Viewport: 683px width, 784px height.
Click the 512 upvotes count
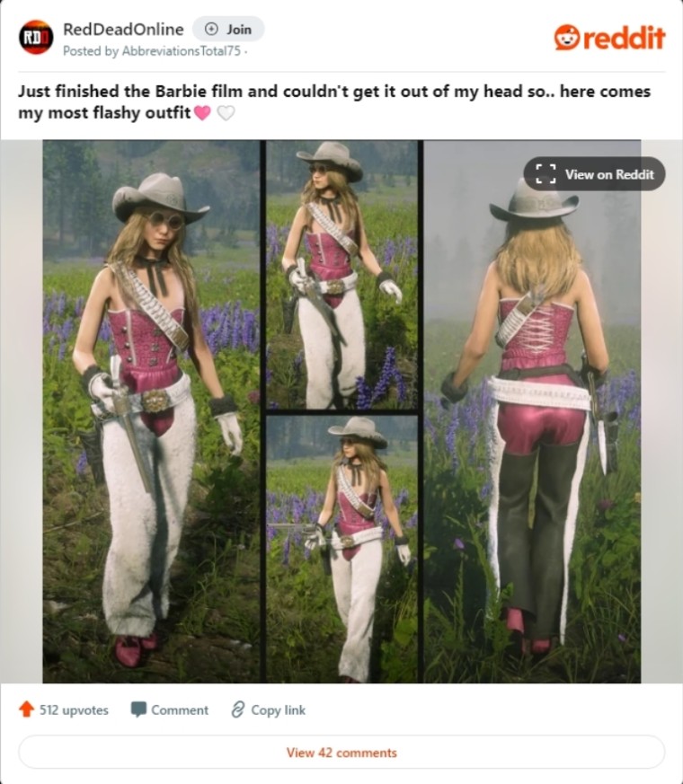tap(74, 710)
